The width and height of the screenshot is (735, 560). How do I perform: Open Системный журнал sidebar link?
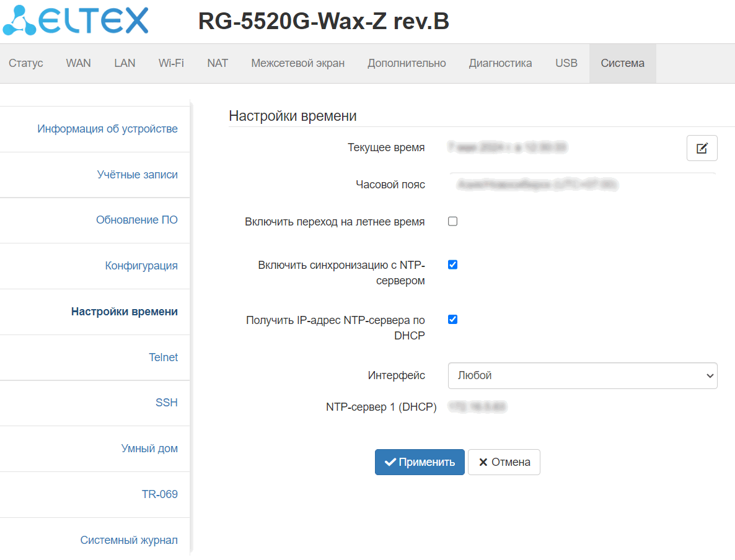pyautogui.click(x=129, y=540)
